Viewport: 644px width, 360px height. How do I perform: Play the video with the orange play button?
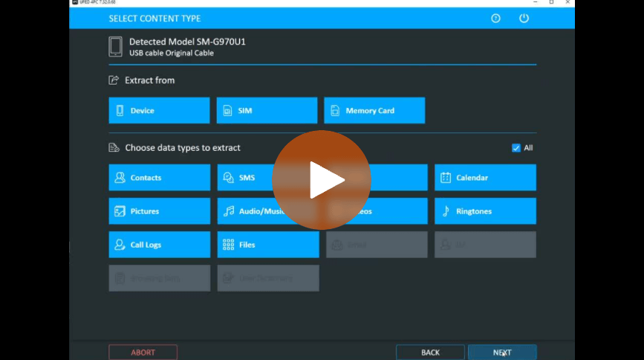(322, 180)
